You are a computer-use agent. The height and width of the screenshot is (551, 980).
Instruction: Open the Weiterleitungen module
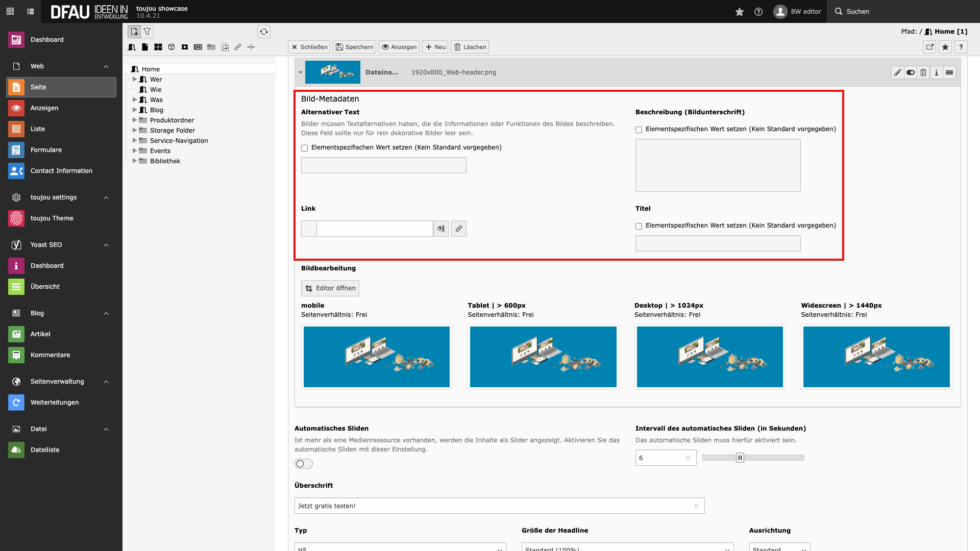pyautogui.click(x=55, y=403)
